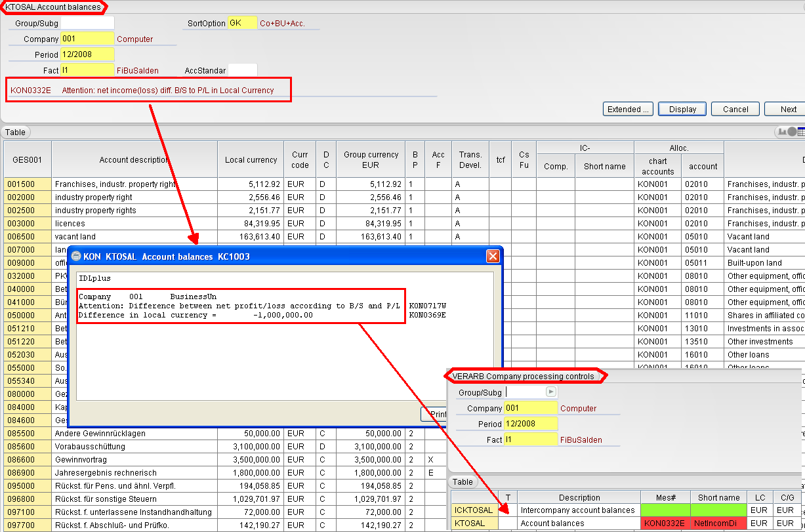Click the GES001 column header
The height and width of the screenshot is (532, 805).
click(x=27, y=159)
